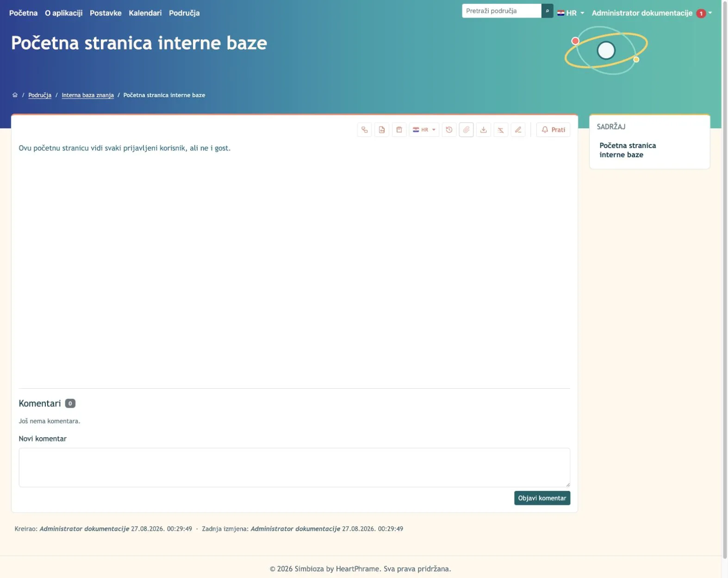The width and height of the screenshot is (728, 578).
Task: Click the attachments paperclip icon
Action: pos(466,130)
